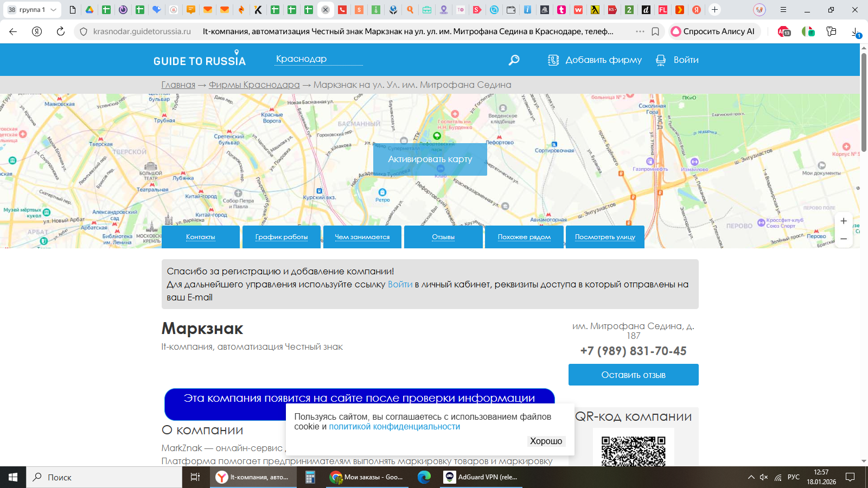Viewport: 868px width, 488px height.
Task: Open the red phone icon tab
Action: click(x=342, y=10)
